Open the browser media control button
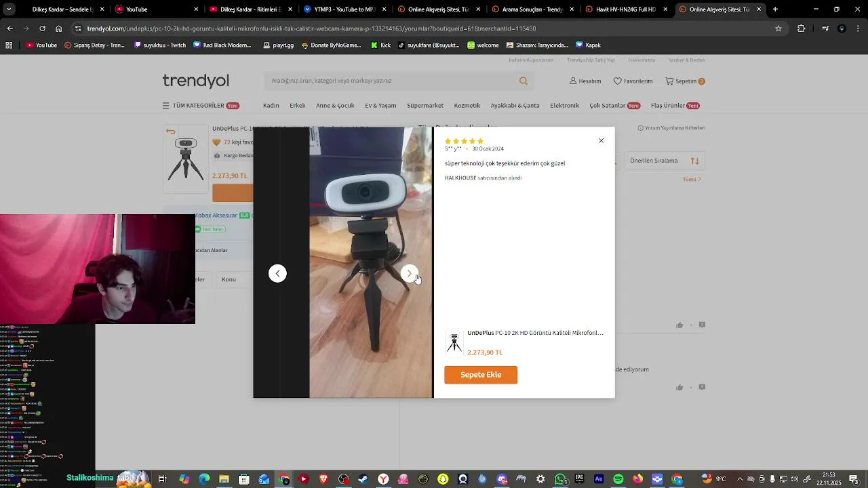Image resolution: width=868 pixels, height=488 pixels. click(x=825, y=28)
